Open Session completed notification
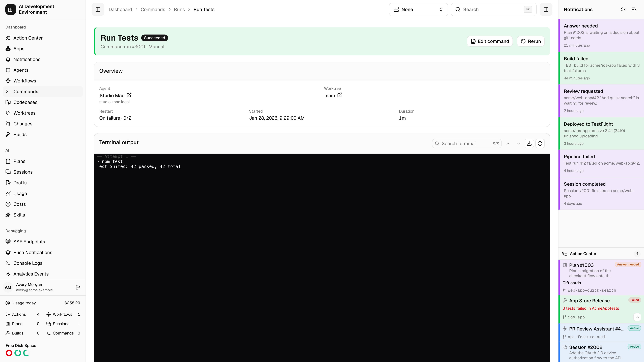The image size is (644, 362). point(601,194)
